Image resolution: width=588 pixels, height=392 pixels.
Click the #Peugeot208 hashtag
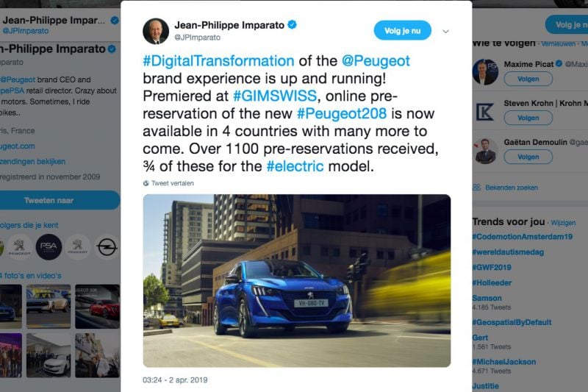pyautogui.click(x=342, y=114)
